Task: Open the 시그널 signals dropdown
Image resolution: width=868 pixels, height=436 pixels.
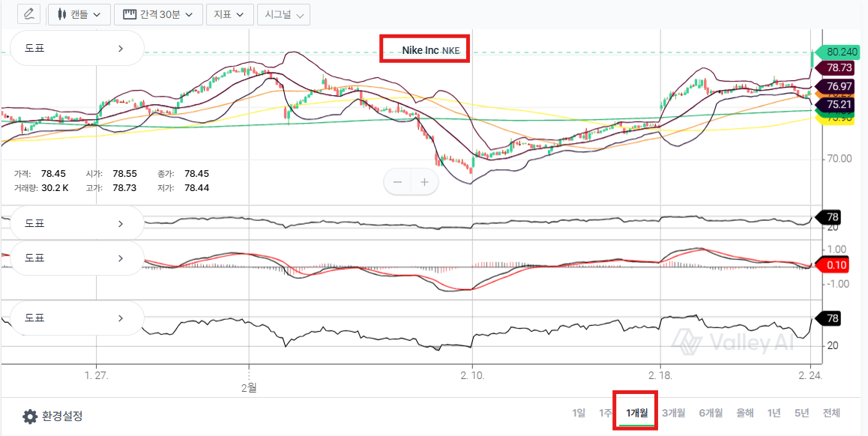Action: click(283, 14)
